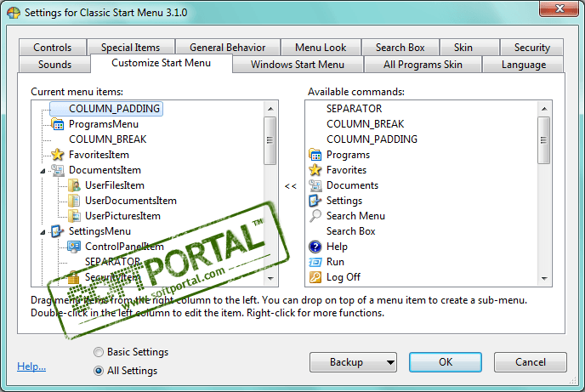Click the UserPicturesItem icon
Image resolution: width=585 pixels, height=392 pixels.
[74, 216]
